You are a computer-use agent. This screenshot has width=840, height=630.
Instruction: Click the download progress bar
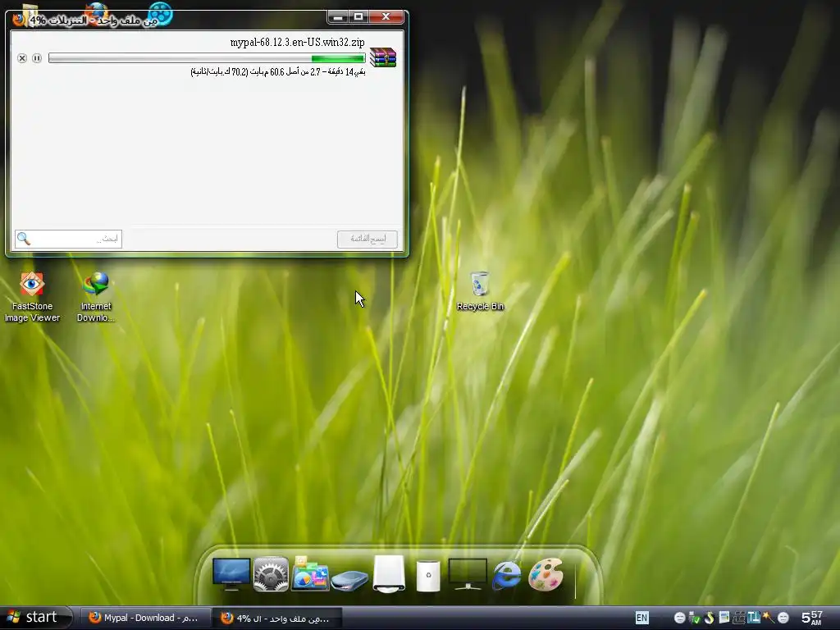[x=207, y=58]
